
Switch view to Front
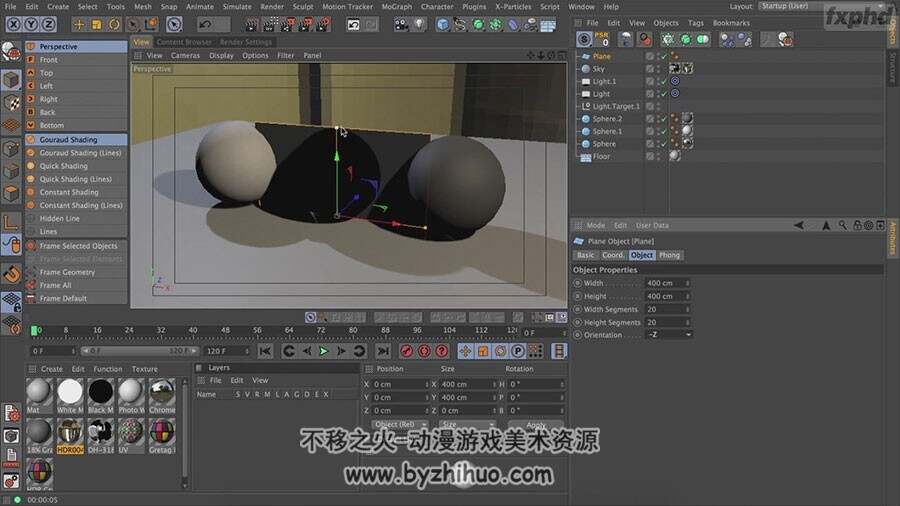tap(48, 60)
